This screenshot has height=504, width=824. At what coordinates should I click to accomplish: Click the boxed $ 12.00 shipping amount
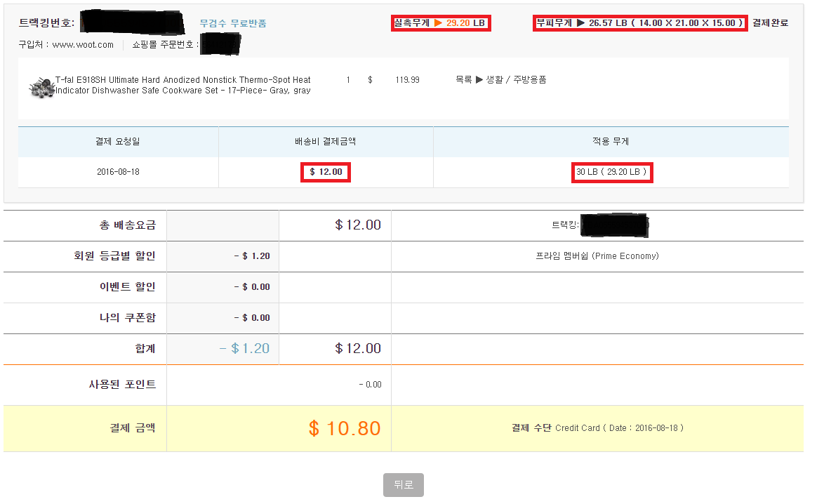click(326, 172)
